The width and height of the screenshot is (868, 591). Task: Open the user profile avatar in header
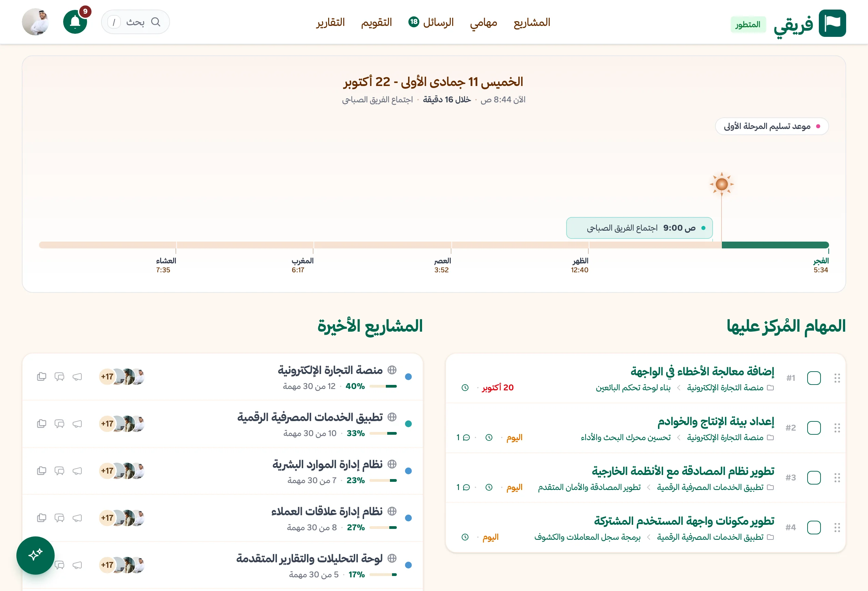pyautogui.click(x=36, y=22)
